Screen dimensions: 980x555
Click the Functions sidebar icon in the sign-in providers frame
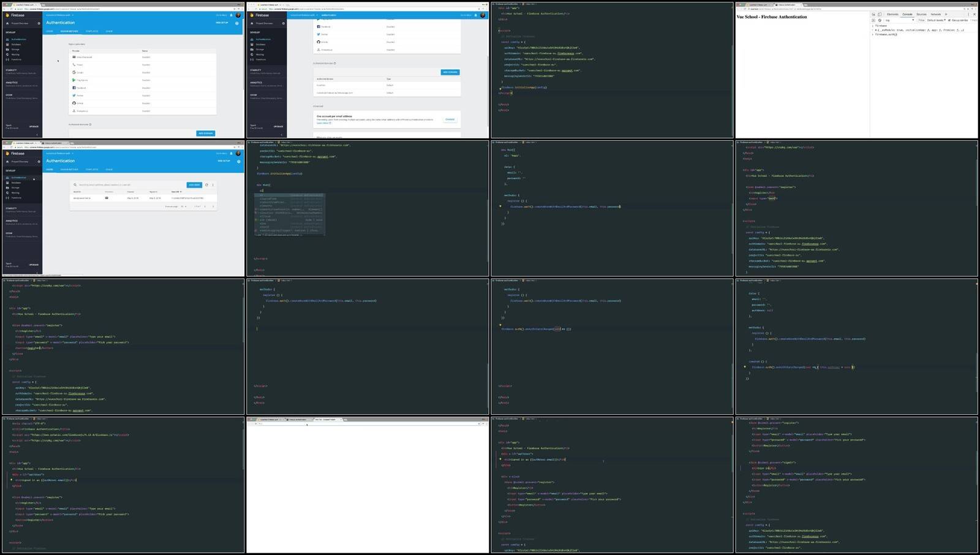coord(7,59)
